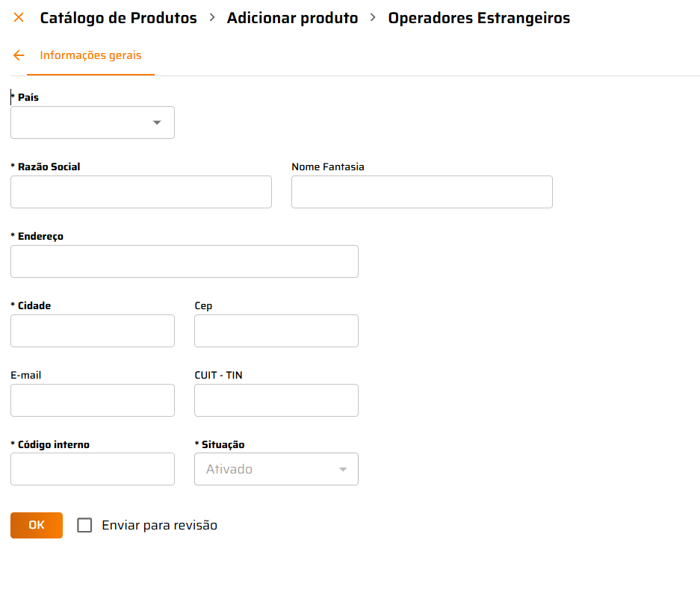This screenshot has height=590, width=700.
Task: Select the Informações gerais tab
Action: pyautogui.click(x=90, y=55)
